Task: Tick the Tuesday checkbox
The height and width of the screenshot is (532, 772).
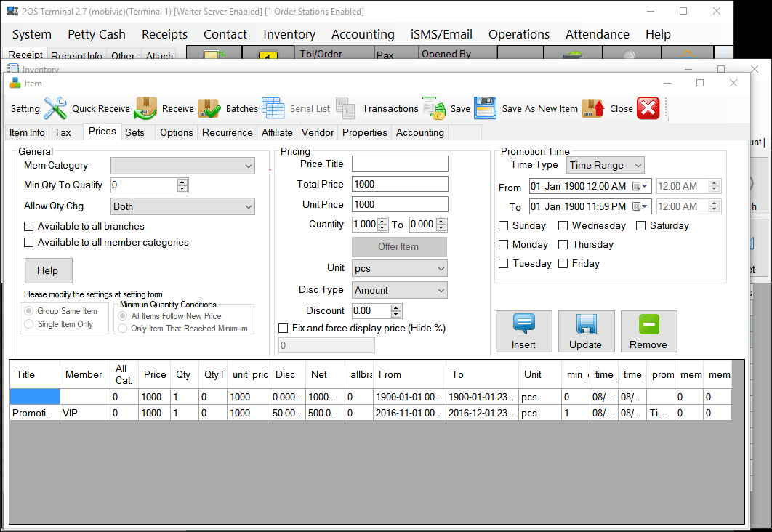Action: (x=503, y=264)
